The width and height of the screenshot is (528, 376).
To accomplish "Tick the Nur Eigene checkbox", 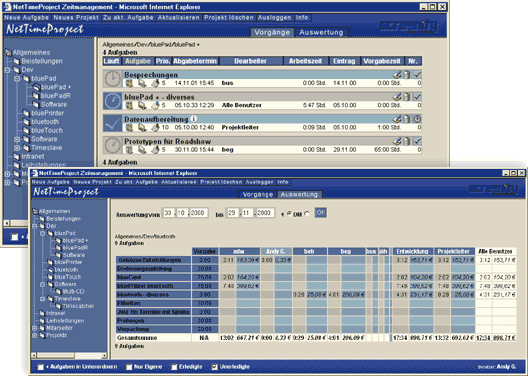I will pyautogui.click(x=129, y=367).
